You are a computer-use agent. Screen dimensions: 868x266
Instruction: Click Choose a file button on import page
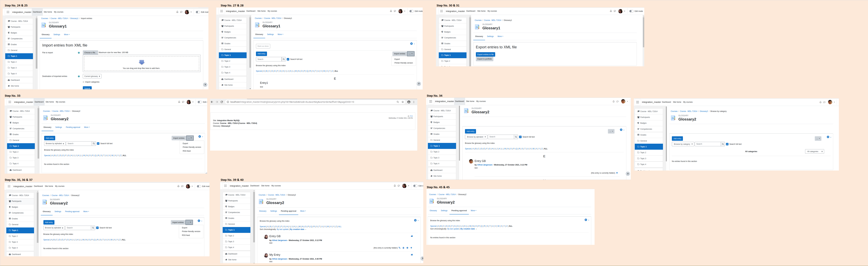(90, 53)
